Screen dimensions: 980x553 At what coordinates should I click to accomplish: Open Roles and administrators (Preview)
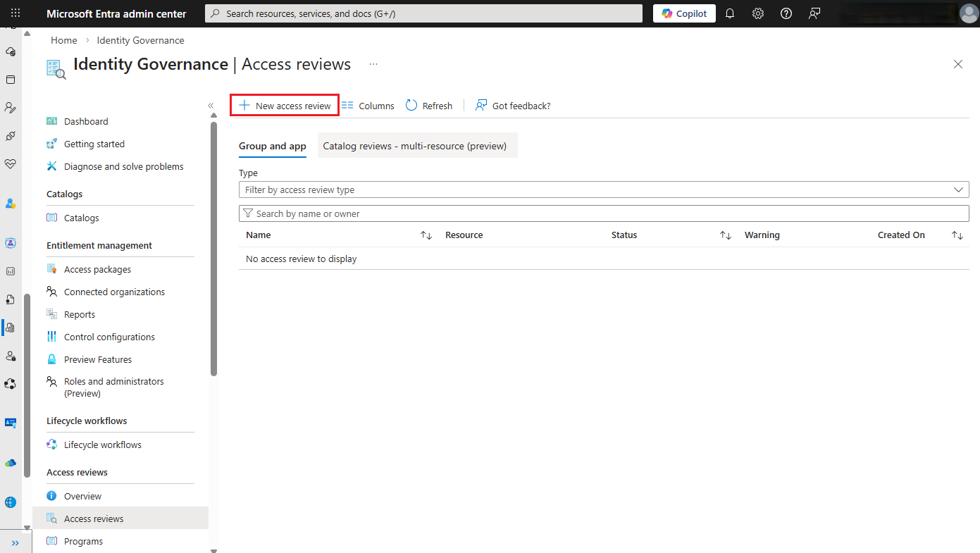point(114,387)
